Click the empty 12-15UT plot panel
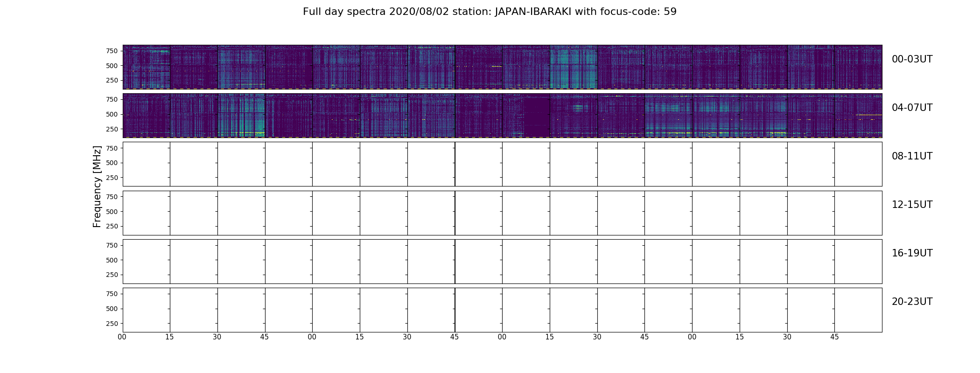The width and height of the screenshot is (980, 373). point(502,213)
